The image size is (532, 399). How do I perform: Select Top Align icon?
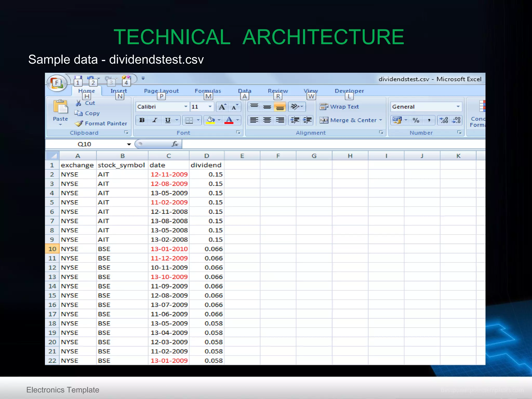[254, 107]
